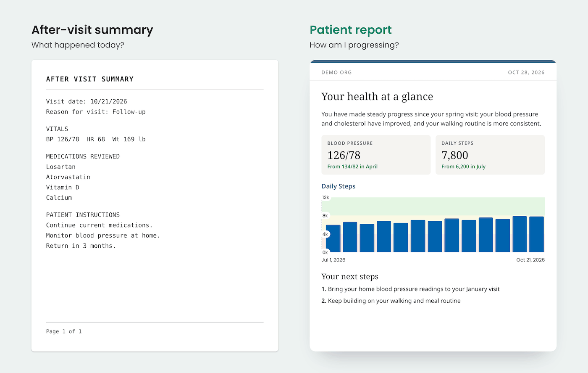588x373 pixels.
Task: Click 'Continue current medications.' instruction
Action: click(x=100, y=225)
